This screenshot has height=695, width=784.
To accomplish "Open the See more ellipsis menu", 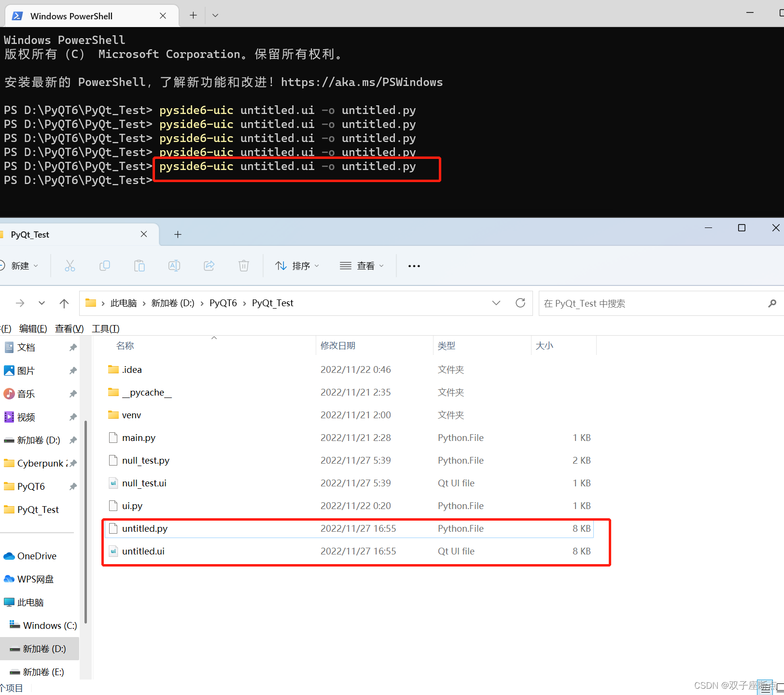I will pos(414,266).
